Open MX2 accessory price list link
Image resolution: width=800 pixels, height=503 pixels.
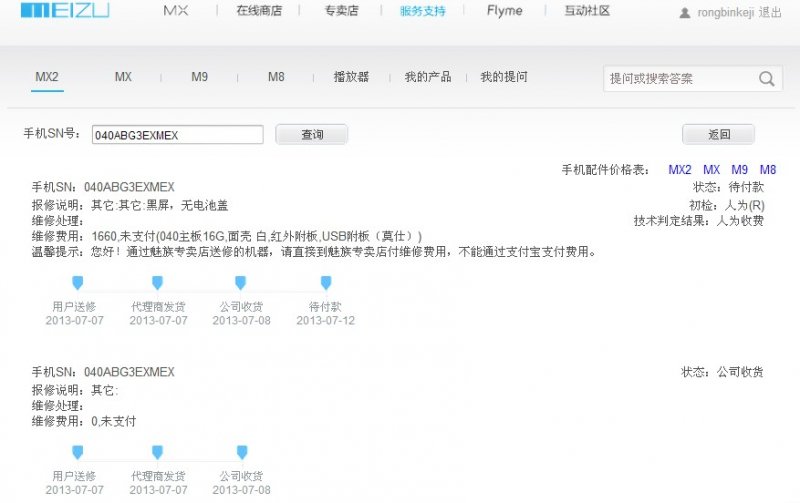click(680, 170)
